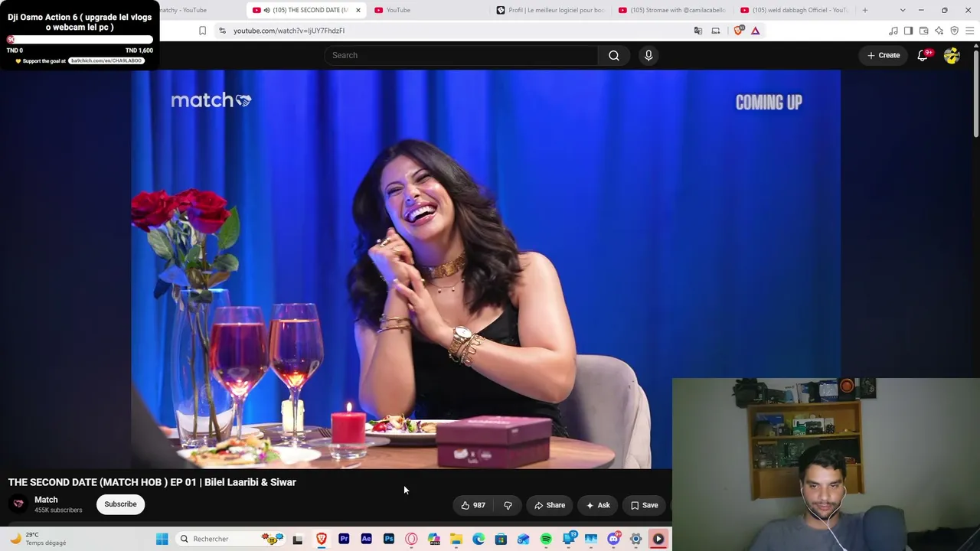The image size is (980, 551).
Task: Open the Create menu button
Action: coord(884,55)
